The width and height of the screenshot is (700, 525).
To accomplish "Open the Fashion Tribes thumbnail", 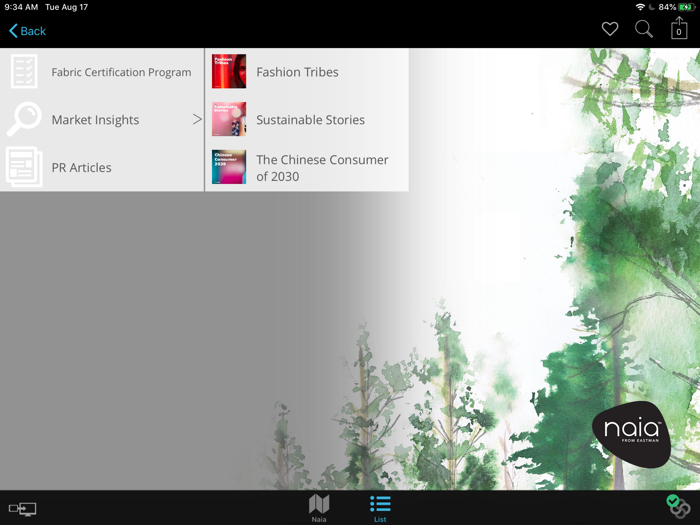I will point(229,71).
